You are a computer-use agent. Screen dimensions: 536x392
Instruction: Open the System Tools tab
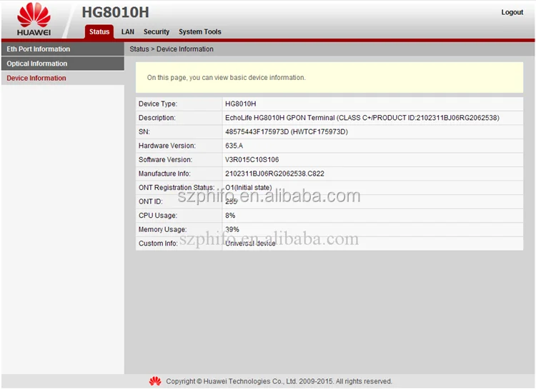[x=199, y=31]
